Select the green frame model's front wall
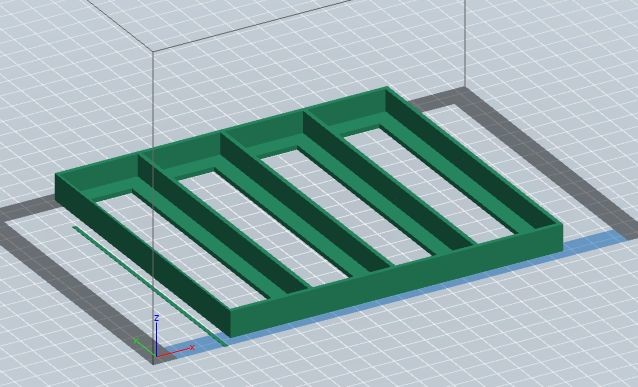The width and height of the screenshot is (638, 387). pyautogui.click(x=397, y=281)
